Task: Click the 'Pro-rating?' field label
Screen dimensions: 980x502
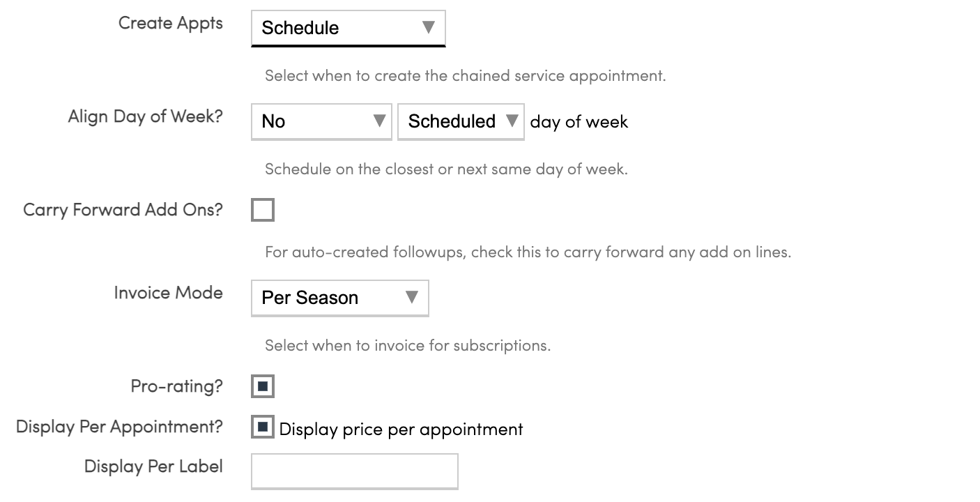Action: click(x=177, y=386)
